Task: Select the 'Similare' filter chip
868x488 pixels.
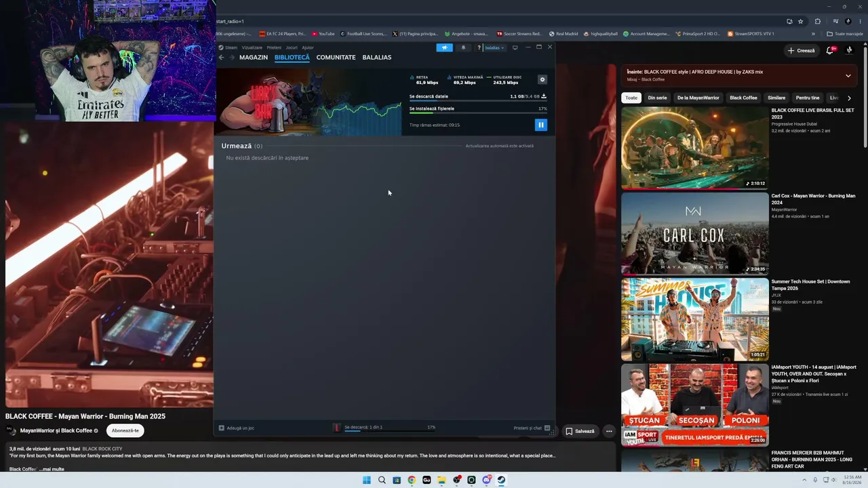Action: click(x=776, y=98)
